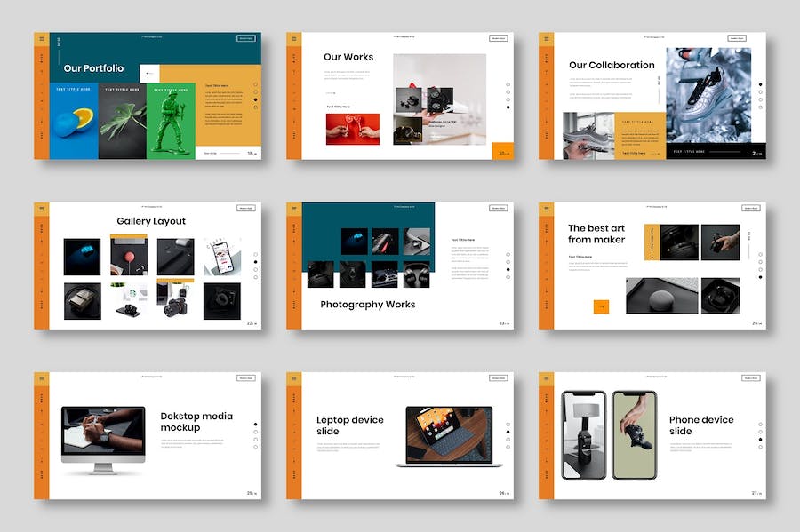Click the white arrow box beside Our Portfolio
This screenshot has height=532, width=800.
[148, 74]
